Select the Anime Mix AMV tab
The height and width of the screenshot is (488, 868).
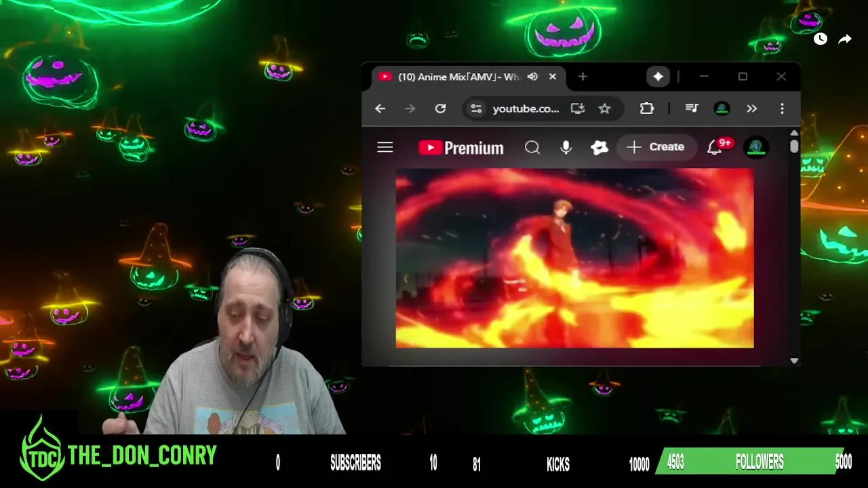pyautogui.click(x=458, y=77)
